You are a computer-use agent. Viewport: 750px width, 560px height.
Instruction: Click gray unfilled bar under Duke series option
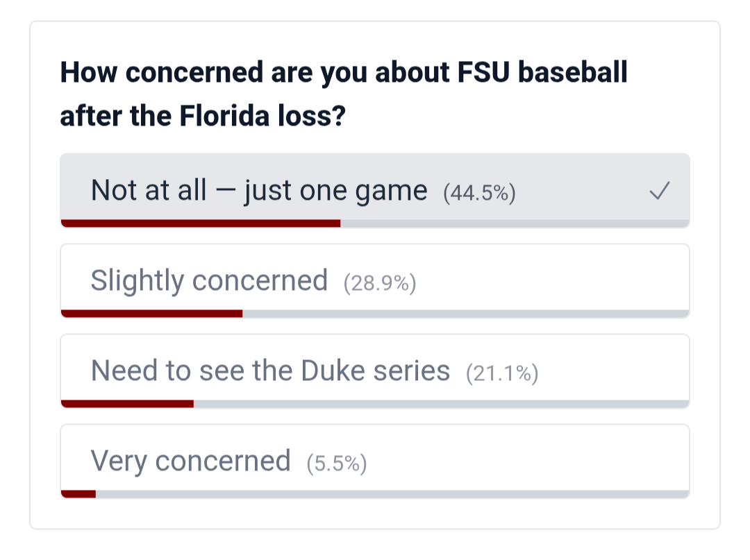[x=441, y=404]
